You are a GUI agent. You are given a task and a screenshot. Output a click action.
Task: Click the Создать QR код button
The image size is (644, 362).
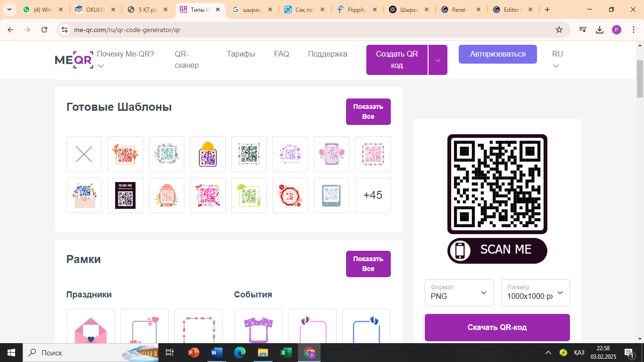(x=397, y=60)
